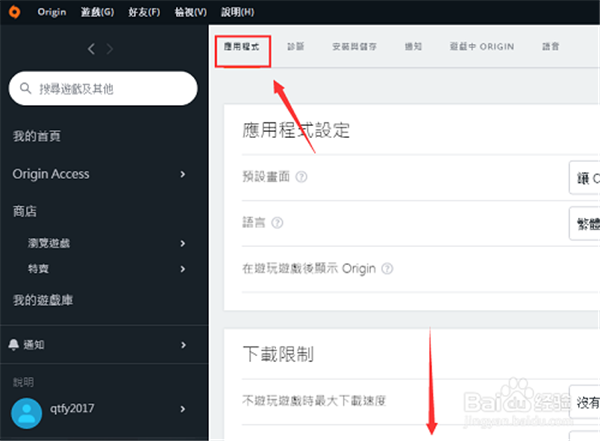The image size is (600, 441).
Task: Switch to the 安裝與儲存 tab
Action: [354, 47]
